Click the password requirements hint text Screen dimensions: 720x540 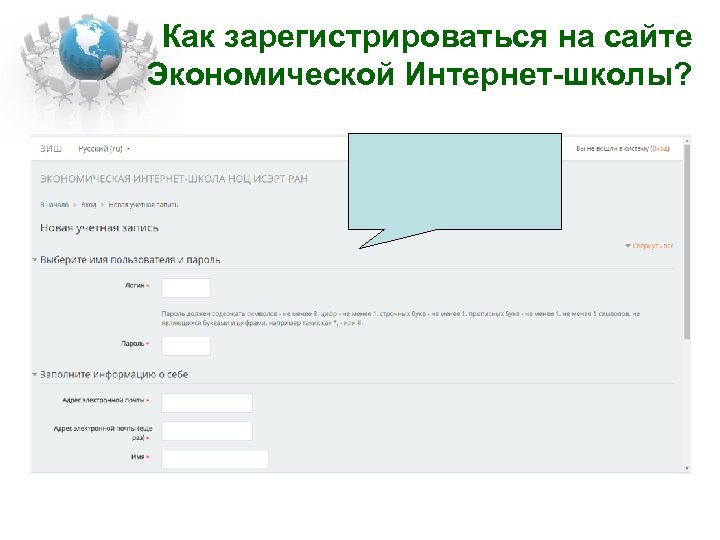tap(400, 318)
